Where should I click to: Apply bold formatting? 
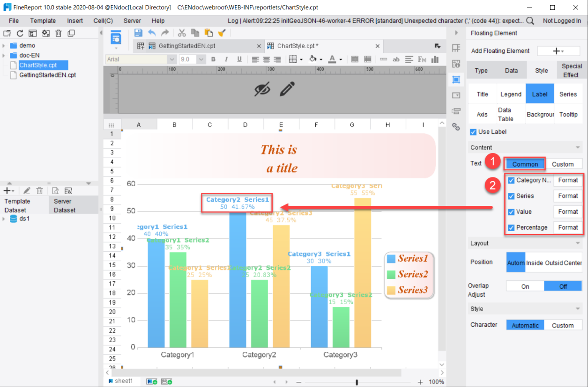(x=213, y=59)
